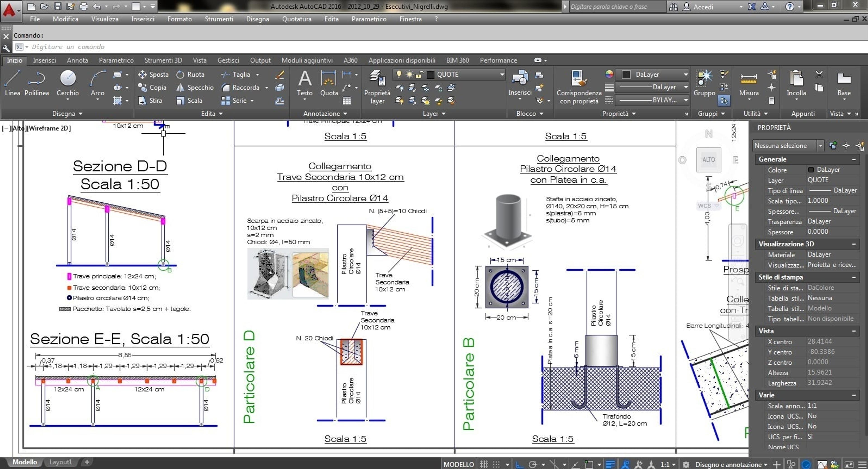Switch to the Annota ribbon tab

tap(77, 60)
